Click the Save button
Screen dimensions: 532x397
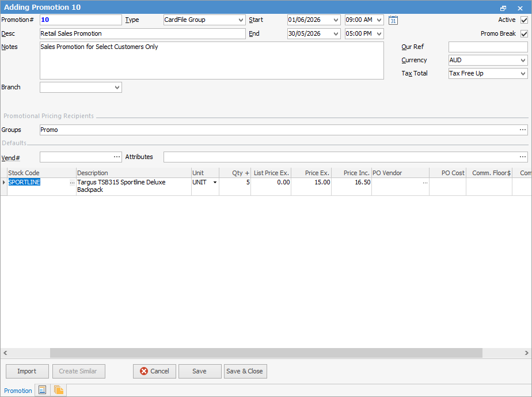tap(200, 371)
